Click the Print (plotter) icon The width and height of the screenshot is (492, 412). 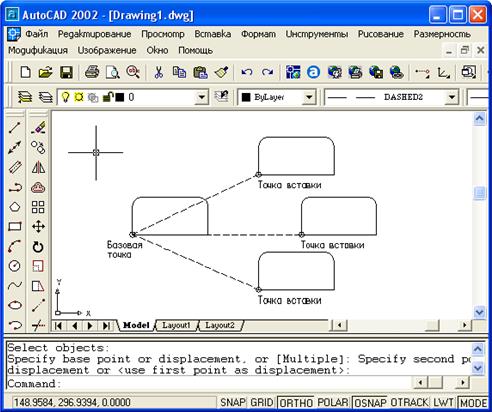click(92, 72)
